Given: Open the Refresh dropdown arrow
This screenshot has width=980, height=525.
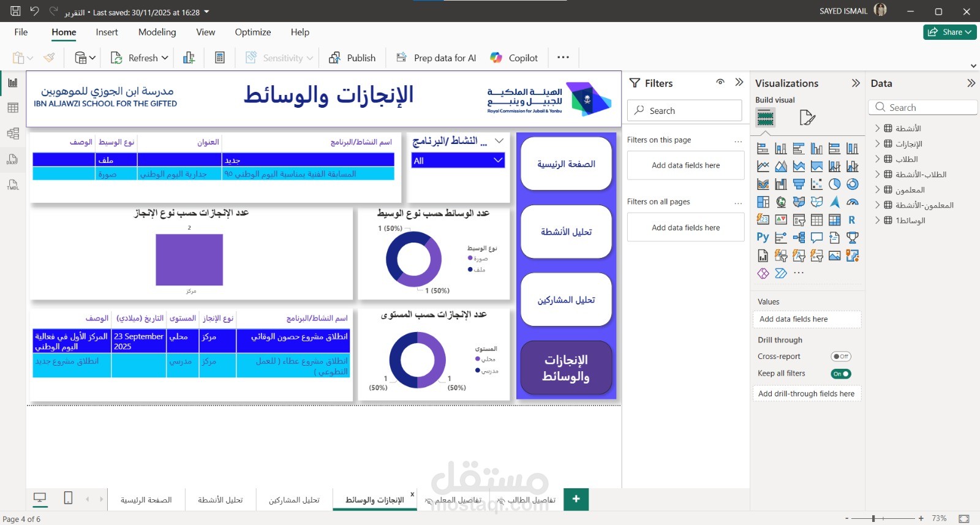Looking at the screenshot, I should (x=165, y=58).
